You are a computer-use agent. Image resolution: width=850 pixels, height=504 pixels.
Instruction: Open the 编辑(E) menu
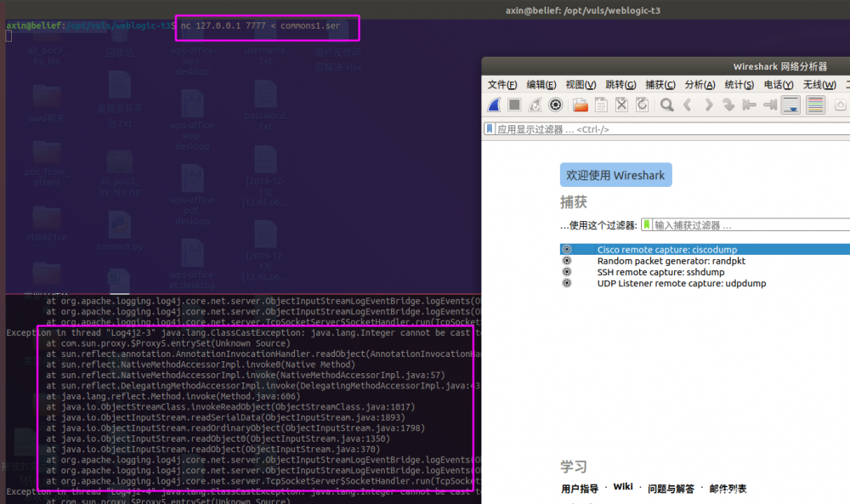[x=541, y=84]
